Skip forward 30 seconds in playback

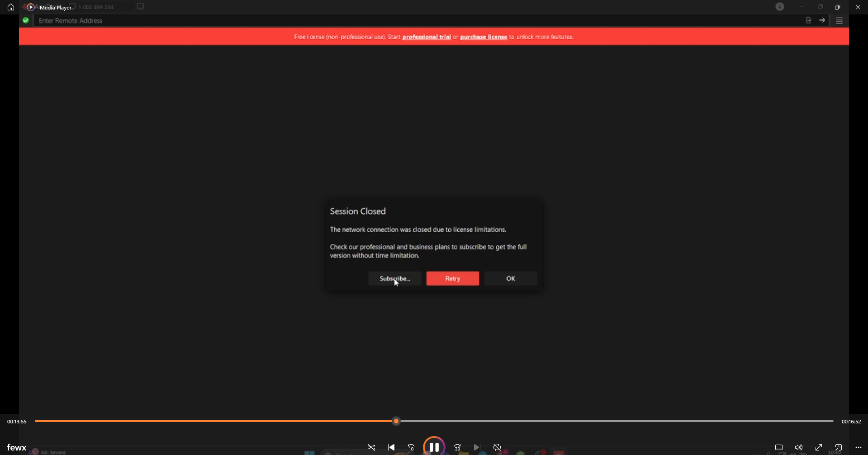point(457,447)
